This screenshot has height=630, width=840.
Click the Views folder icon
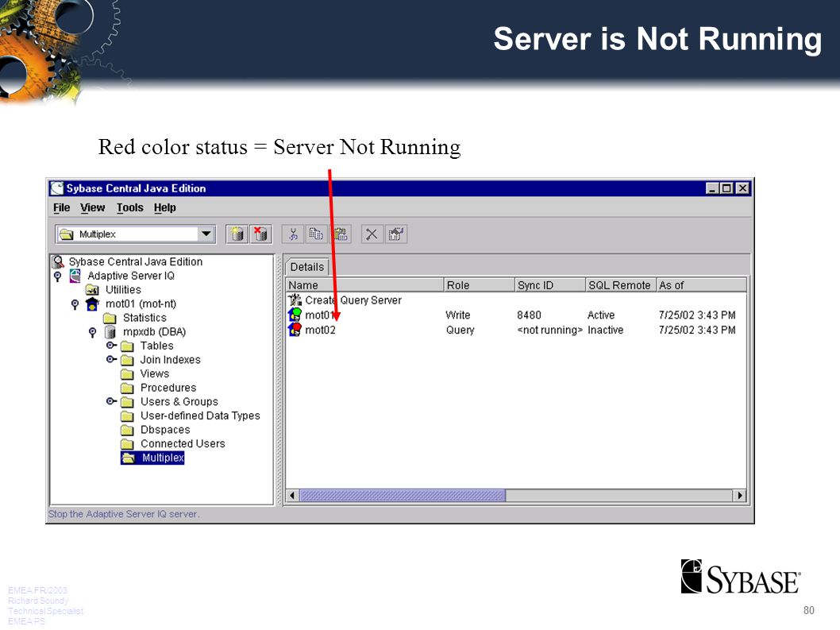pyautogui.click(x=127, y=373)
